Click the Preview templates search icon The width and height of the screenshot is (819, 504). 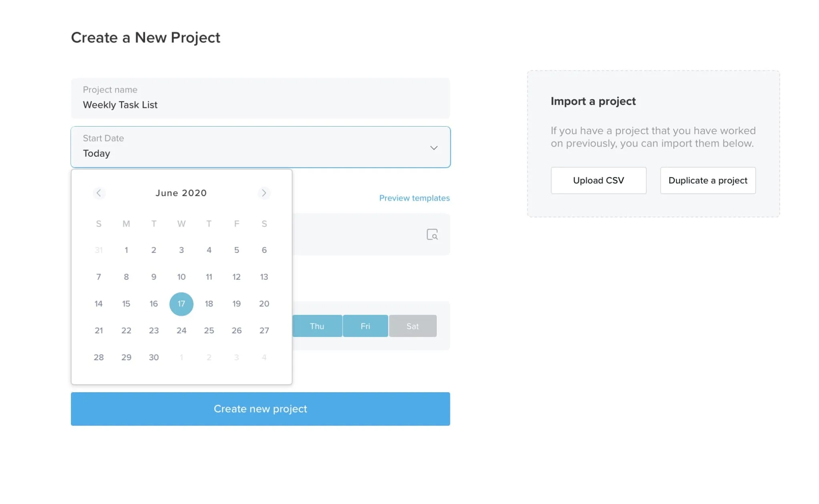[x=432, y=234]
